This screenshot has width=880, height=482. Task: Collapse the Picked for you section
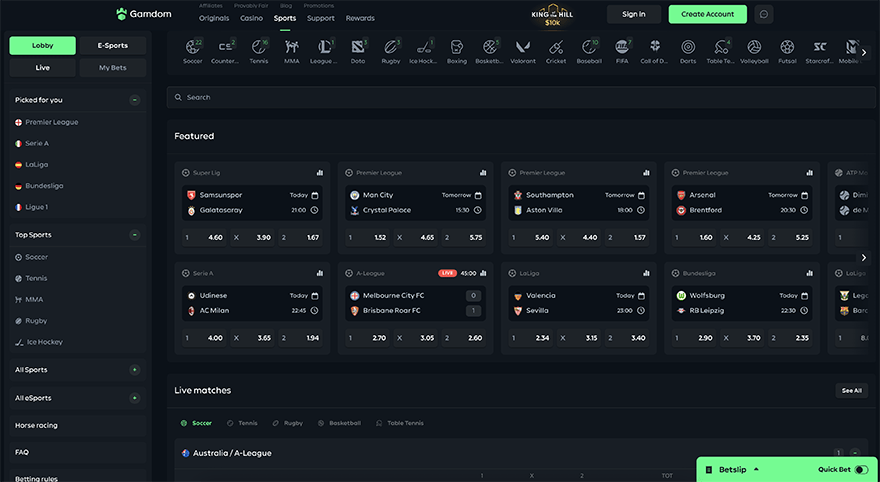point(135,100)
